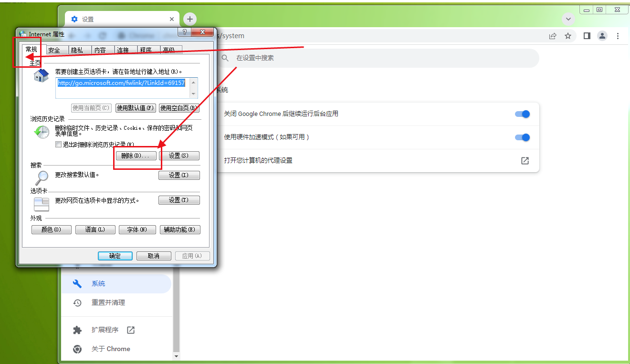Click 语言(L) button
630x364 pixels.
click(95, 230)
